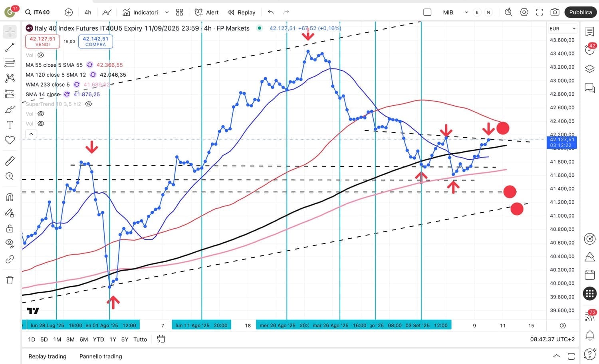Toggle lock all drawings
The width and height of the screenshot is (599, 364).
(x=10, y=228)
